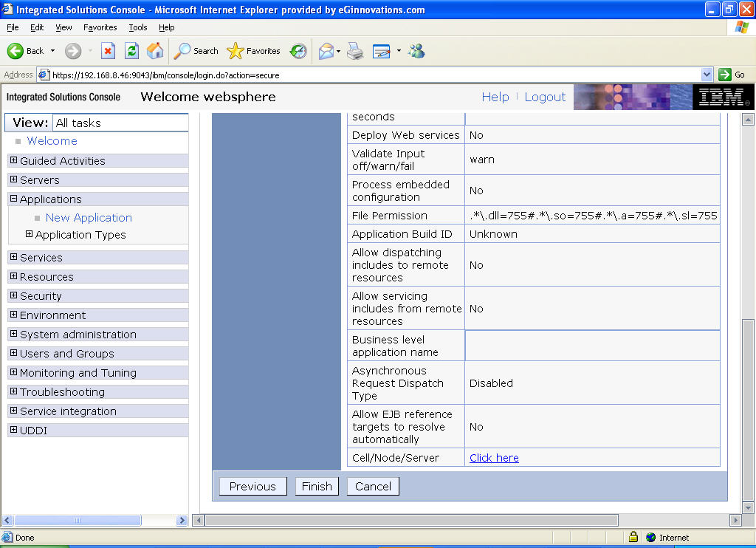Open the Messenger people icon

[416, 51]
